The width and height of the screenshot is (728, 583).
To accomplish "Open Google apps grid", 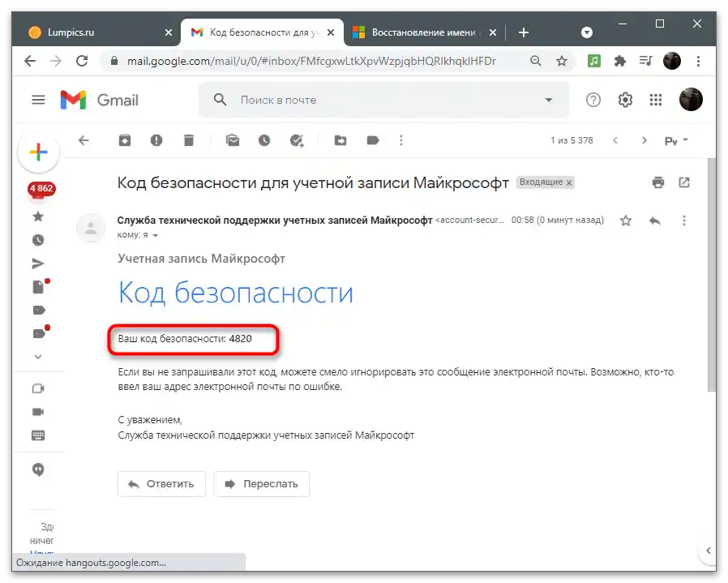I will pyautogui.click(x=656, y=100).
